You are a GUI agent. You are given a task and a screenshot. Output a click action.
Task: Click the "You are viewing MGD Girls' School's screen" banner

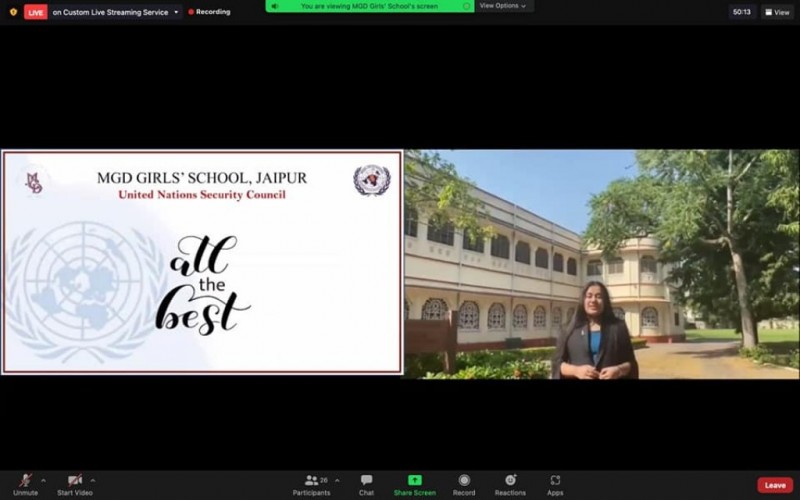[x=369, y=6]
